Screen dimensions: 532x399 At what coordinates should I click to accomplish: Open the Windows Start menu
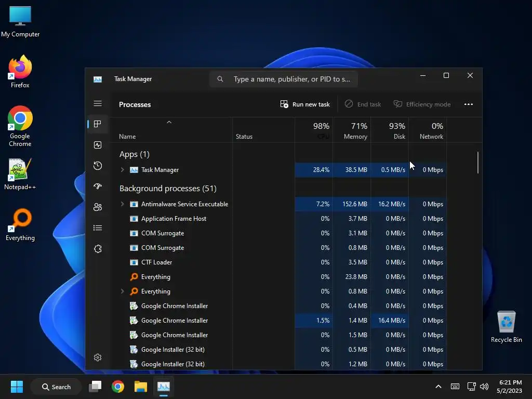tap(17, 387)
